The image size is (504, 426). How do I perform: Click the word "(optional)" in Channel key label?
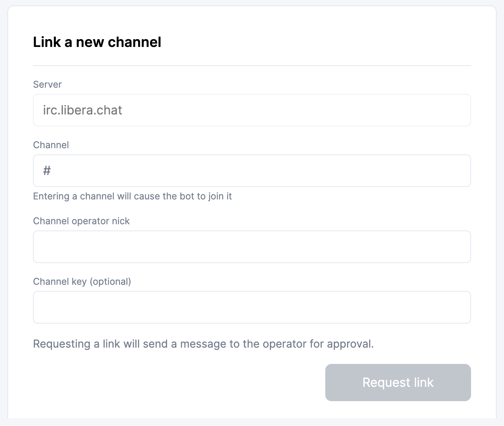[110, 282]
